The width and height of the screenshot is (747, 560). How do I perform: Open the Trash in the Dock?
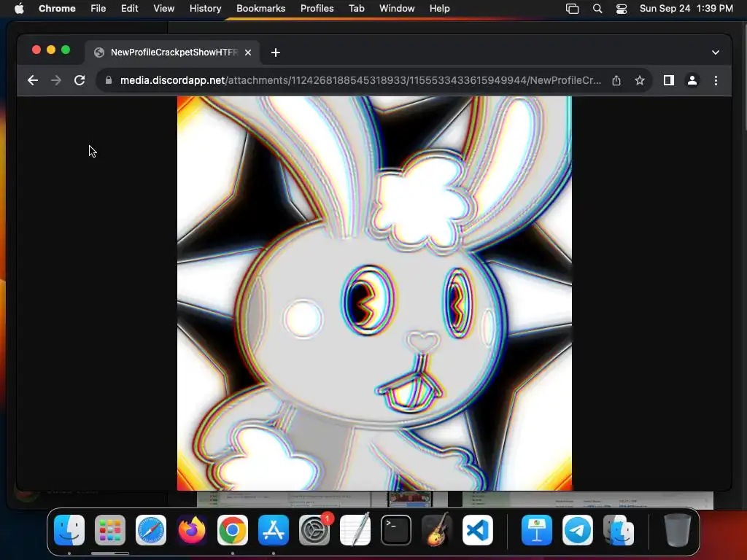pyautogui.click(x=678, y=530)
